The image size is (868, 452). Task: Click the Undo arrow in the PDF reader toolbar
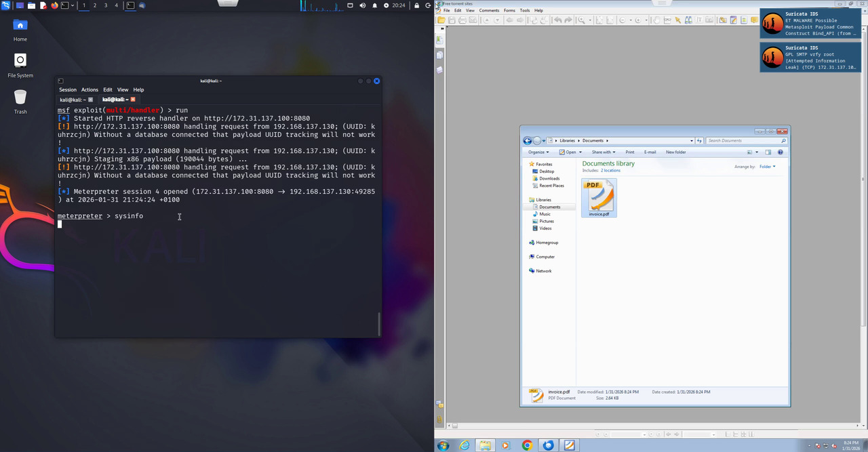[x=557, y=20]
